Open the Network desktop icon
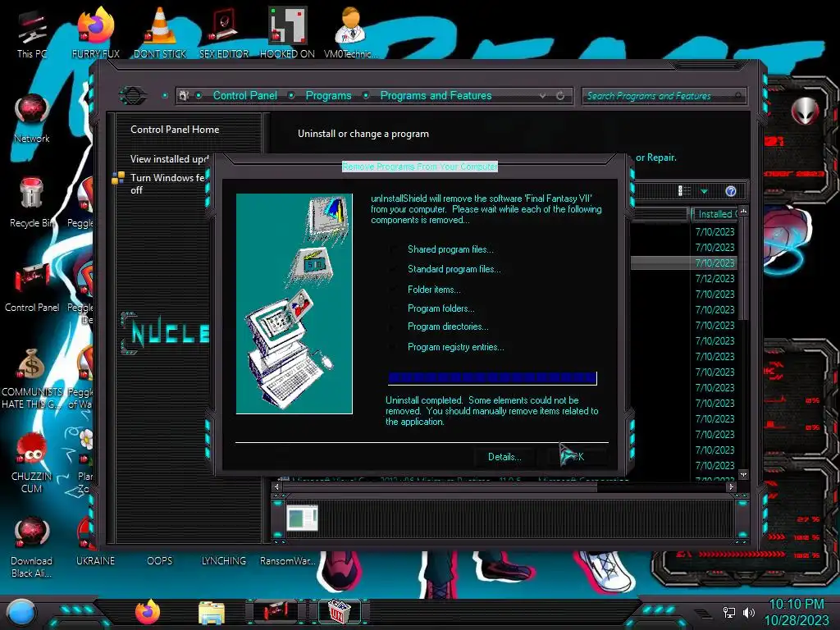This screenshot has height=630, width=840. click(32, 118)
